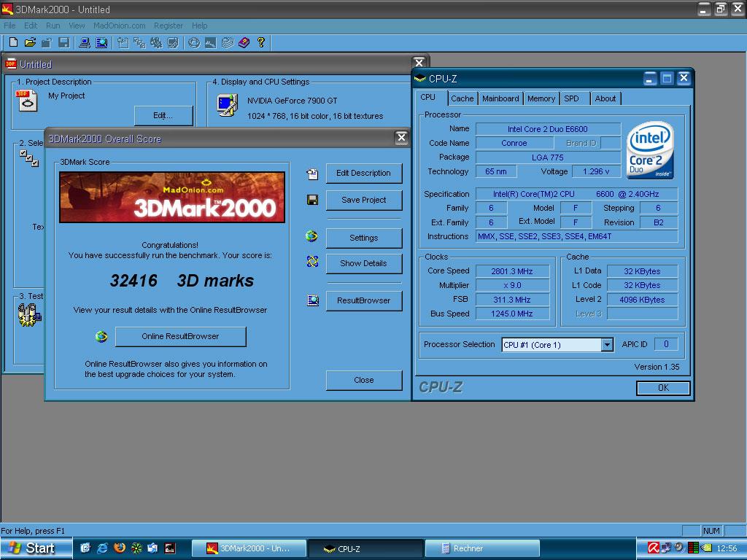747x560 pixels.
Task: Click the monitor icon beside ResultBrowser button
Action: coord(312,300)
